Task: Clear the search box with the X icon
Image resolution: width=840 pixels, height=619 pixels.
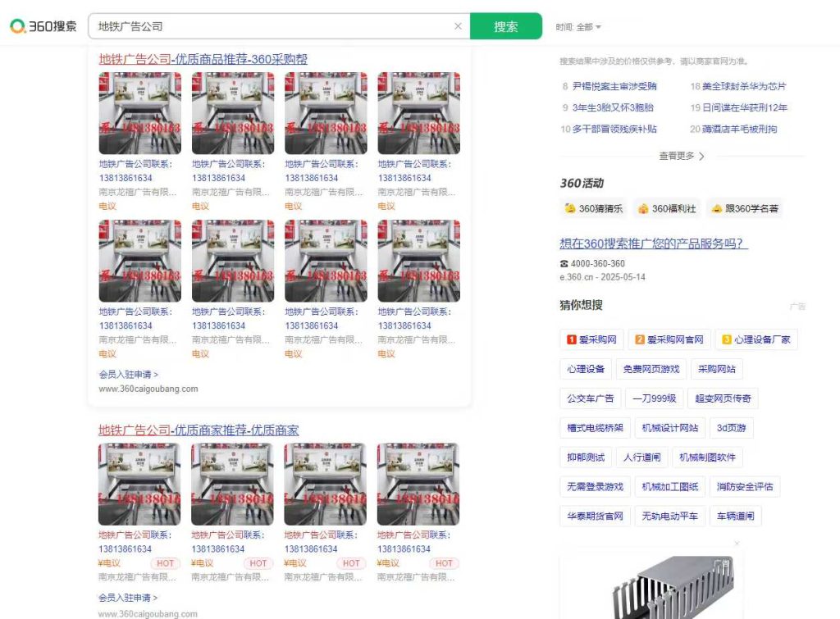Action: click(458, 25)
